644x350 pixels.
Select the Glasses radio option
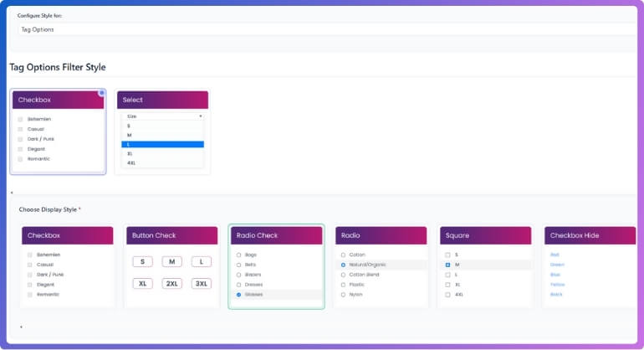(x=239, y=295)
